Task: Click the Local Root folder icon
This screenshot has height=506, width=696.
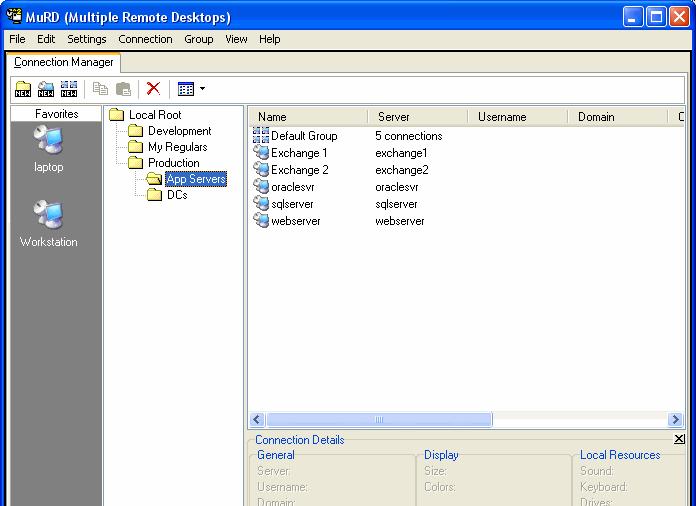Action: (x=116, y=115)
